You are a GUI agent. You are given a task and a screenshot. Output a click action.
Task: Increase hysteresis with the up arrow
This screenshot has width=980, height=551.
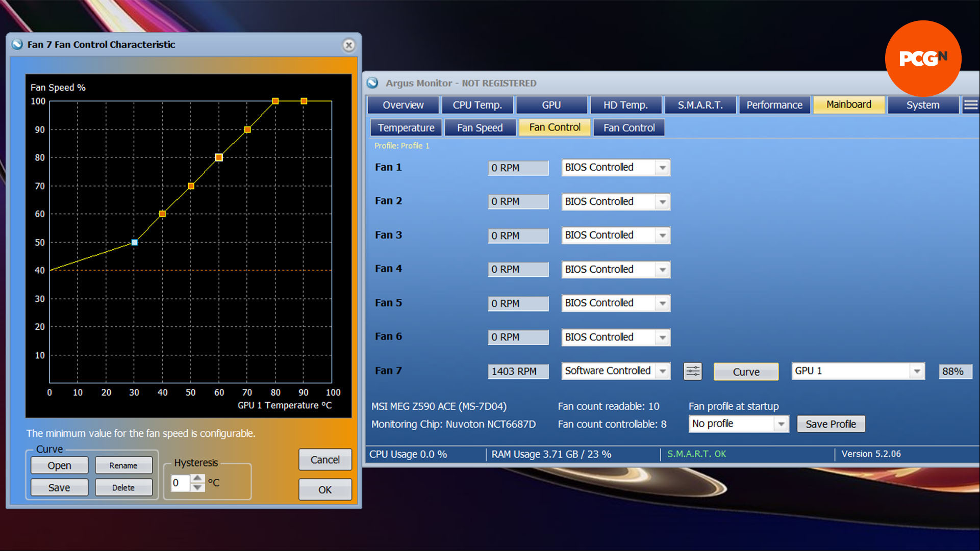click(x=197, y=478)
